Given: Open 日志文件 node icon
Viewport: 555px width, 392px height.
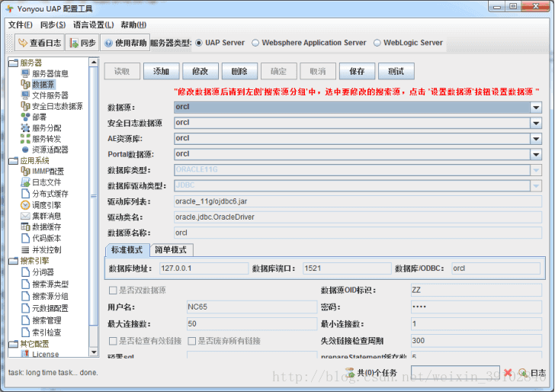Looking at the screenshot, I should (x=25, y=182).
